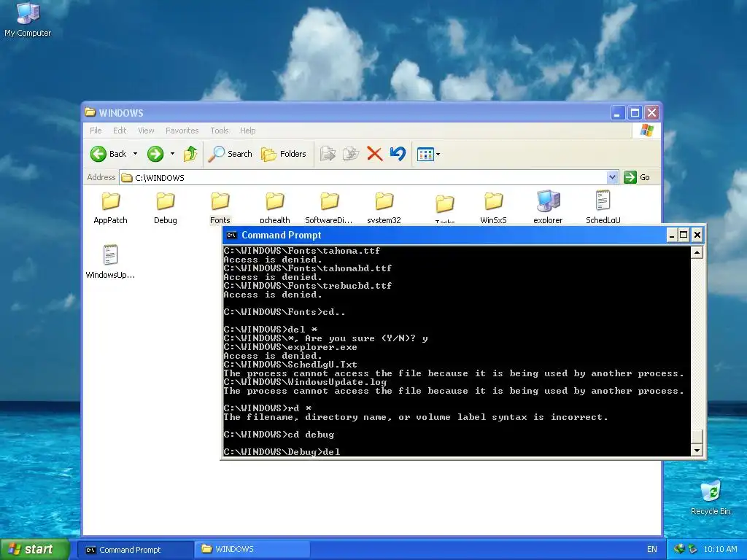Image resolution: width=747 pixels, height=560 pixels.
Task: Select the SchedLgU text file
Action: (x=603, y=208)
